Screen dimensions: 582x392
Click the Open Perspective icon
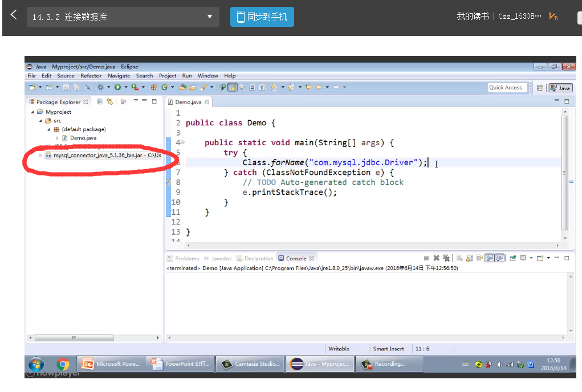point(540,88)
